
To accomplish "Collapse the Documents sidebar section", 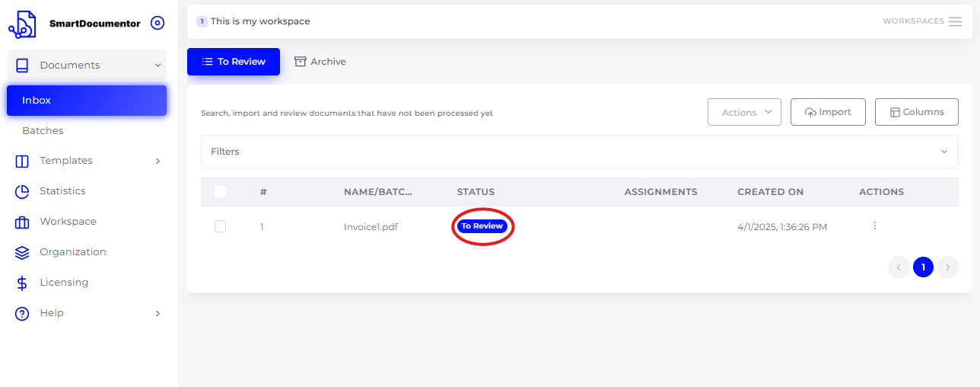I will point(87,66).
